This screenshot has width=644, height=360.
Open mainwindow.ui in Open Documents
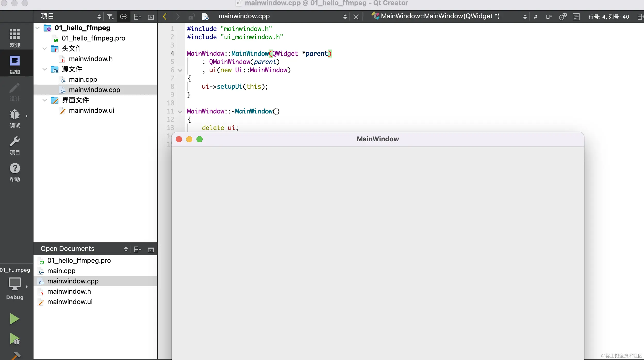pos(95,302)
